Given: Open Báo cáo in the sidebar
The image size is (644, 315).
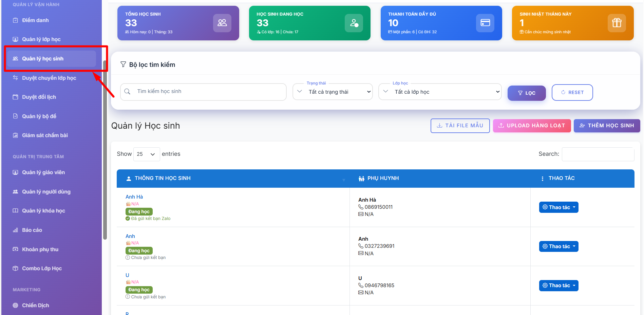Looking at the screenshot, I should click(x=32, y=230).
